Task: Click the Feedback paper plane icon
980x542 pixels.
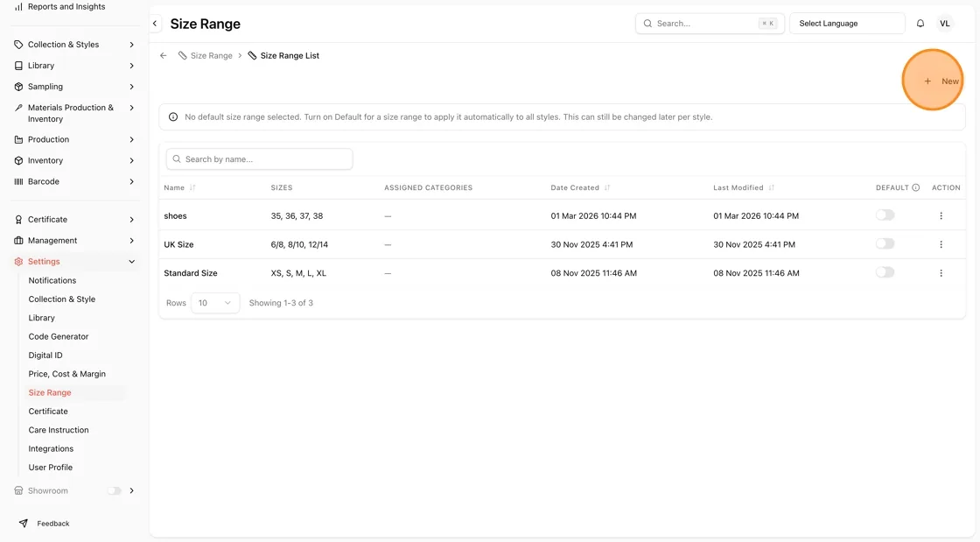Action: pyautogui.click(x=23, y=524)
